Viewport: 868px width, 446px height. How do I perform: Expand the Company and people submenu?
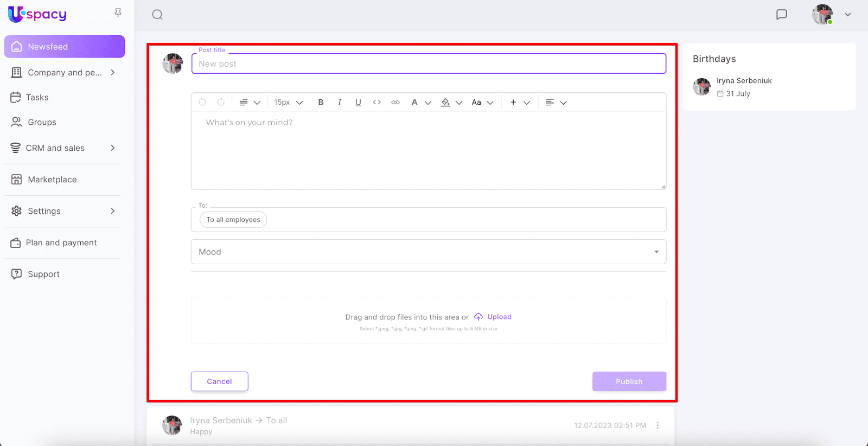coord(113,72)
